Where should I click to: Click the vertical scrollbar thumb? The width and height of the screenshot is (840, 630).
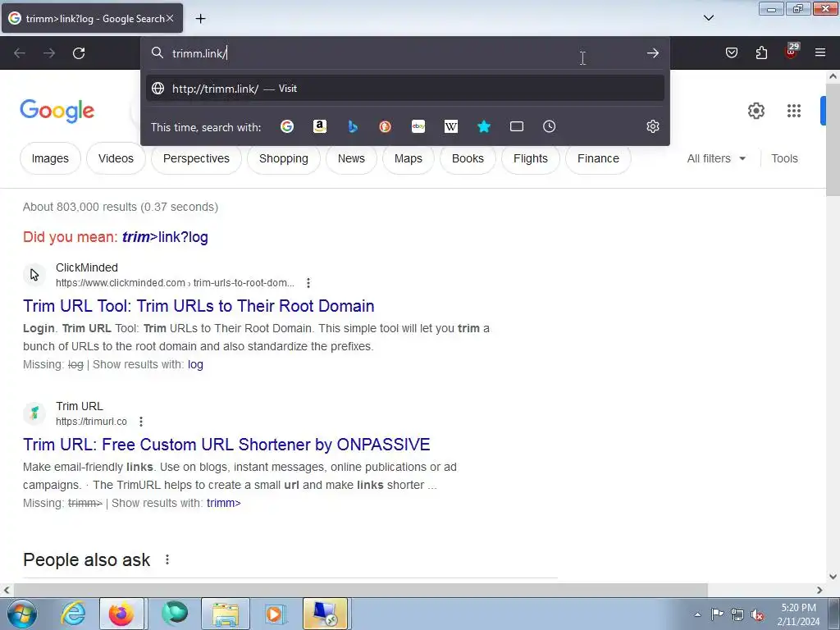(833, 139)
